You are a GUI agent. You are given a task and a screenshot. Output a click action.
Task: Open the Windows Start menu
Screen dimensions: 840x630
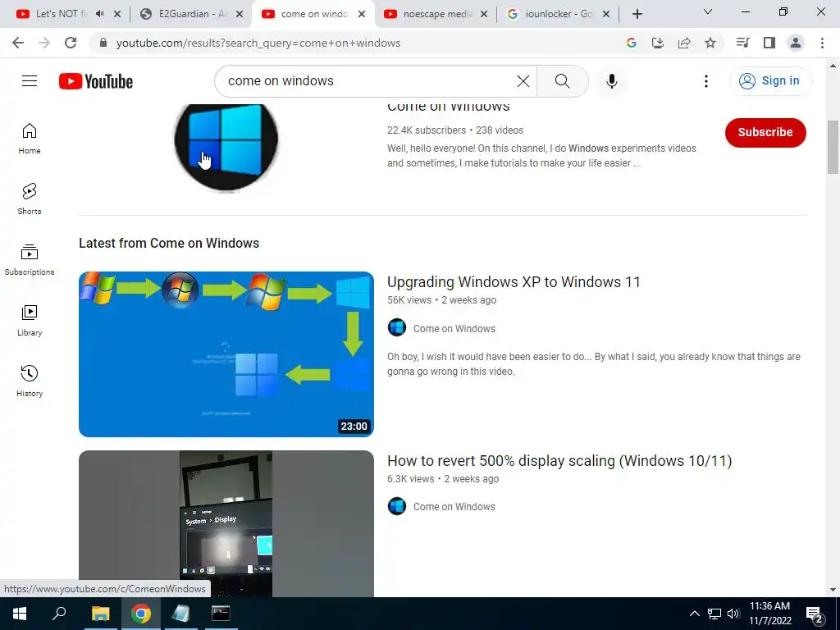coord(20,614)
